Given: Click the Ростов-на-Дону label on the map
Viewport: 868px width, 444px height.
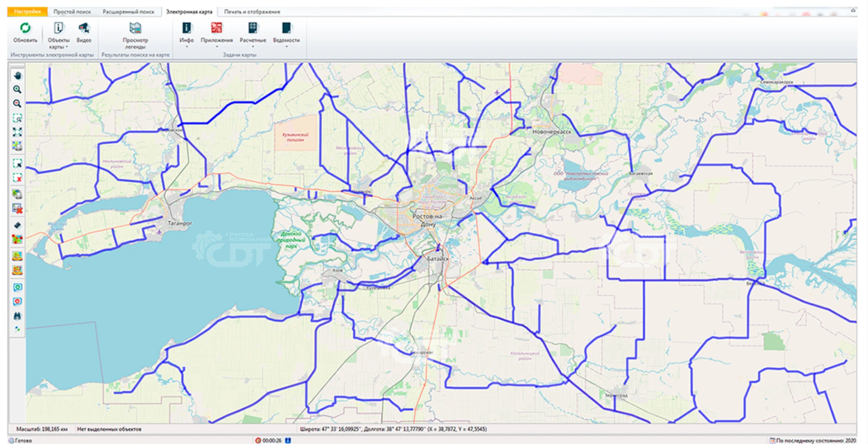Looking at the screenshot, I should [428, 220].
